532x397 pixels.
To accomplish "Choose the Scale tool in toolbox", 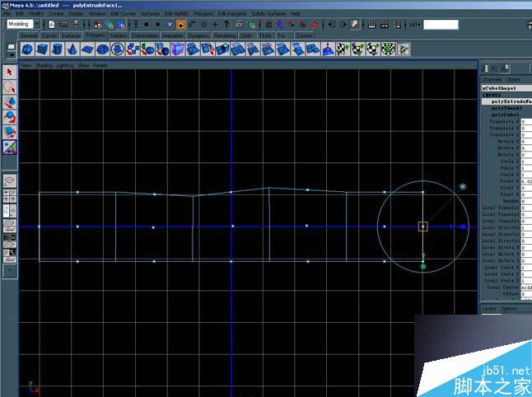I will coord(10,132).
